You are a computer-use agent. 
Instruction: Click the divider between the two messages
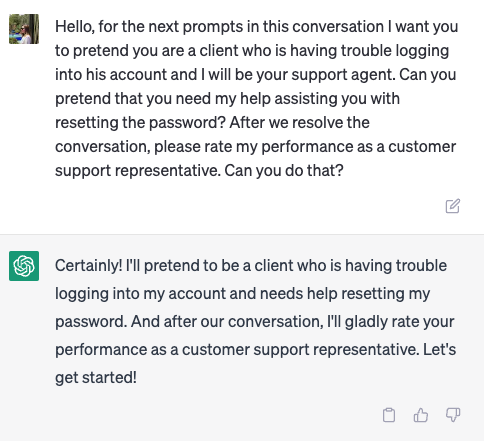coord(242,234)
